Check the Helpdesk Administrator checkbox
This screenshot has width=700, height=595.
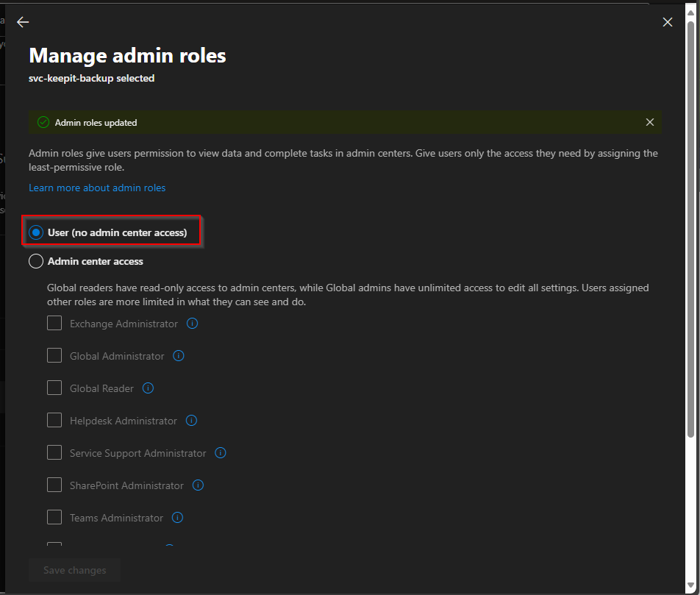tap(54, 421)
